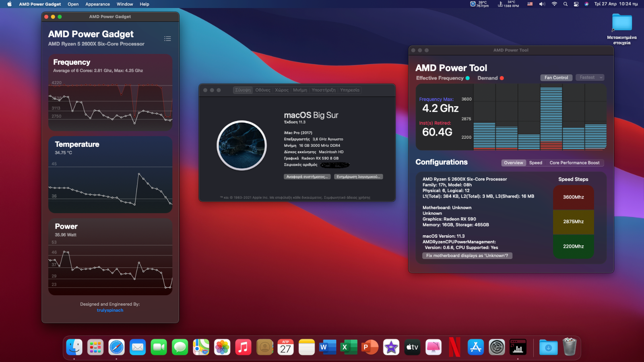Switch to the Μνήμη tab
Viewport: 644px width, 362px height.
(x=300, y=90)
